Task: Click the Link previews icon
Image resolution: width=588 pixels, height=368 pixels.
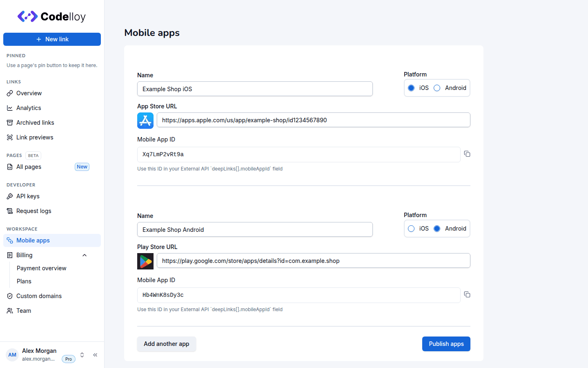Action: pyautogui.click(x=10, y=137)
